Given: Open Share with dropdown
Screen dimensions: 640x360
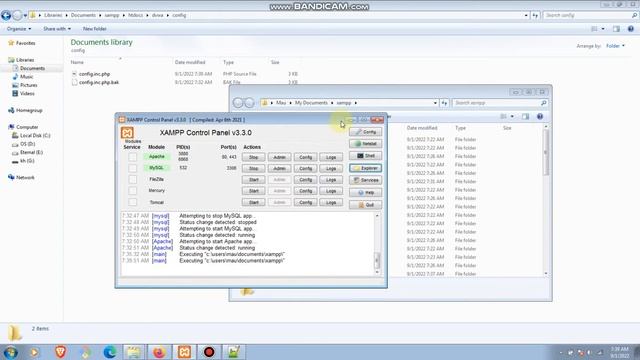Looking at the screenshot, I should tap(57, 29).
